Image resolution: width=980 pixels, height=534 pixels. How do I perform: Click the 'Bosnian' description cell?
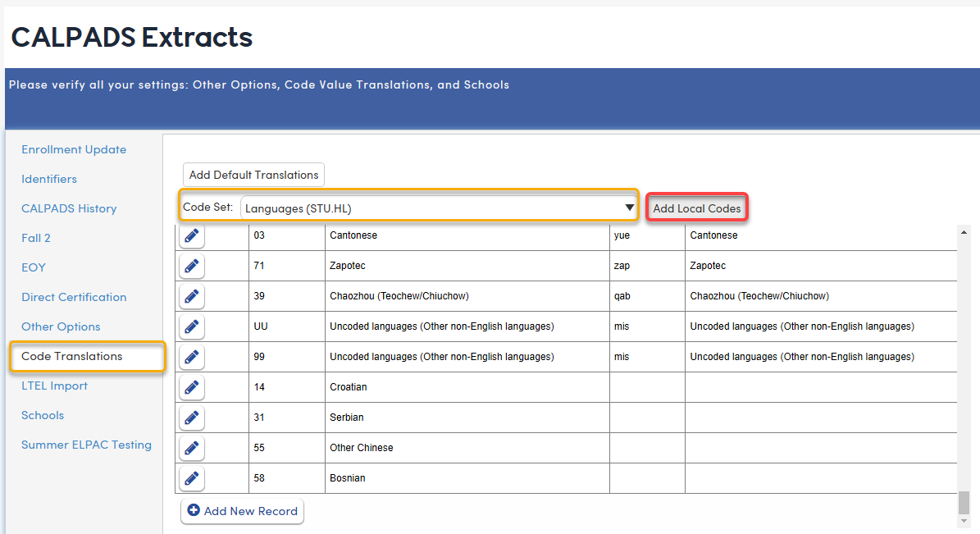467,477
